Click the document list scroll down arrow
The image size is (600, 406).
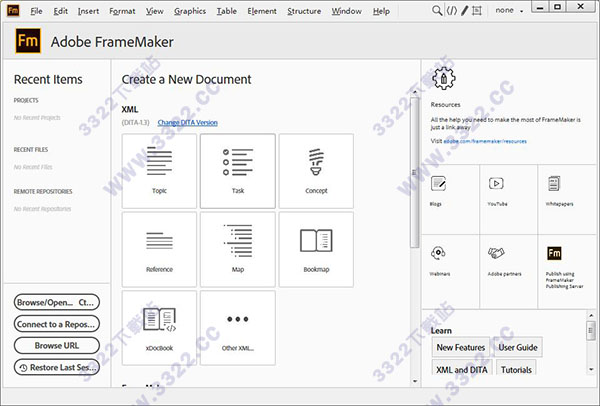tap(415, 381)
